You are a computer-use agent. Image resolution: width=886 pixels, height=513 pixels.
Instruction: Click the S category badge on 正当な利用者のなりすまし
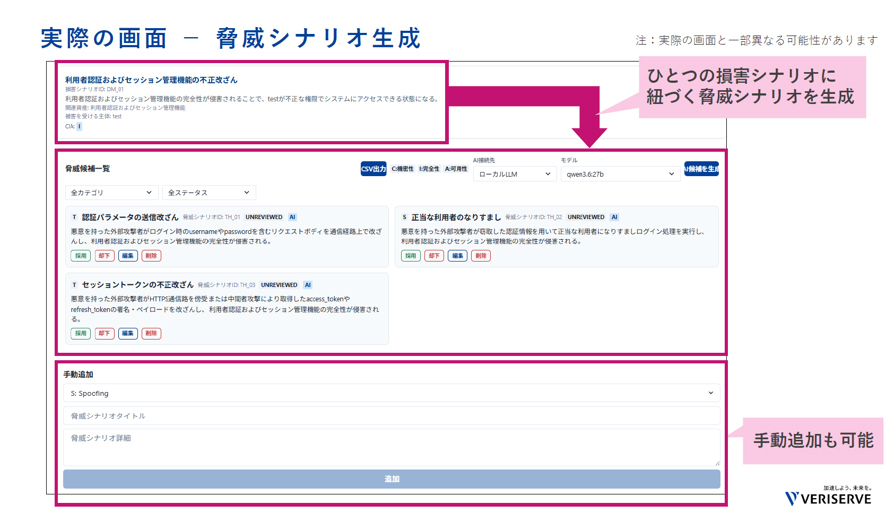click(x=404, y=218)
